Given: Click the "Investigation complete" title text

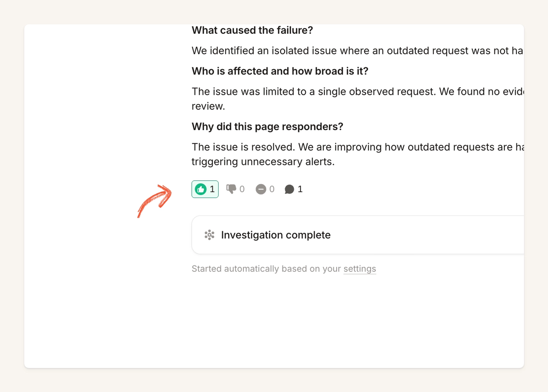Looking at the screenshot, I should click(x=276, y=235).
